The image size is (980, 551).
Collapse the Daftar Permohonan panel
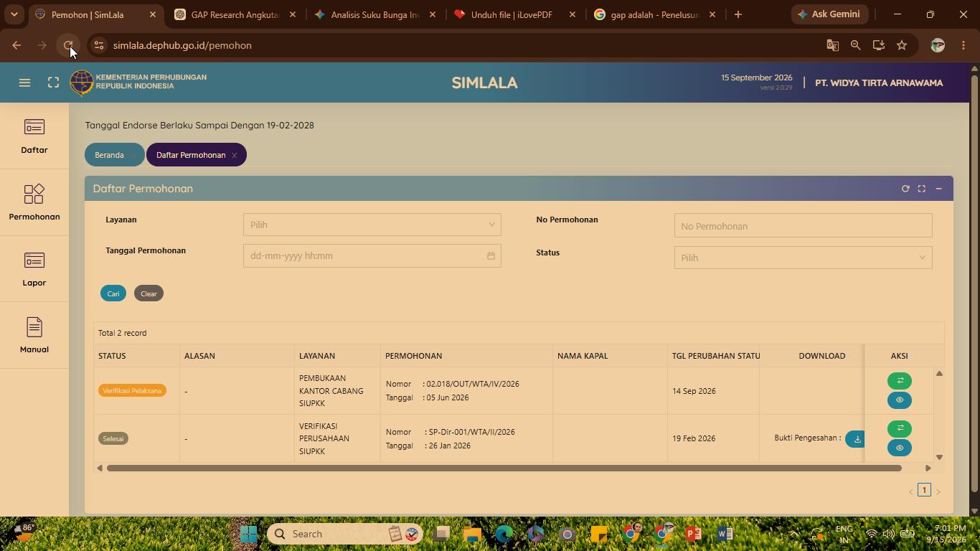938,189
